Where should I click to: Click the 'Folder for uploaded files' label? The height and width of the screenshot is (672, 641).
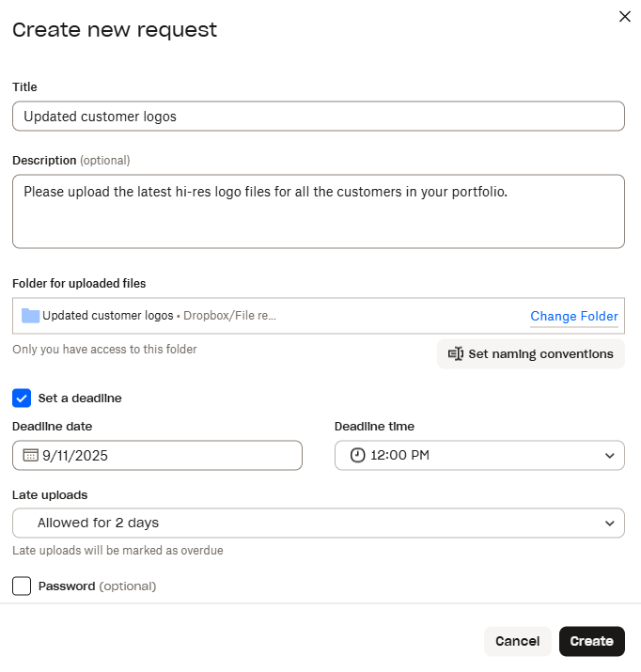[x=79, y=283]
